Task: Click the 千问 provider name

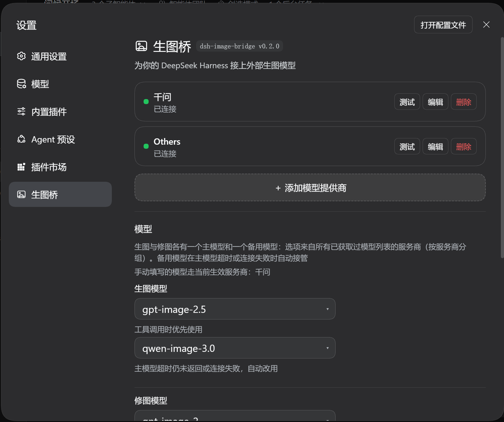Action: click(x=162, y=97)
